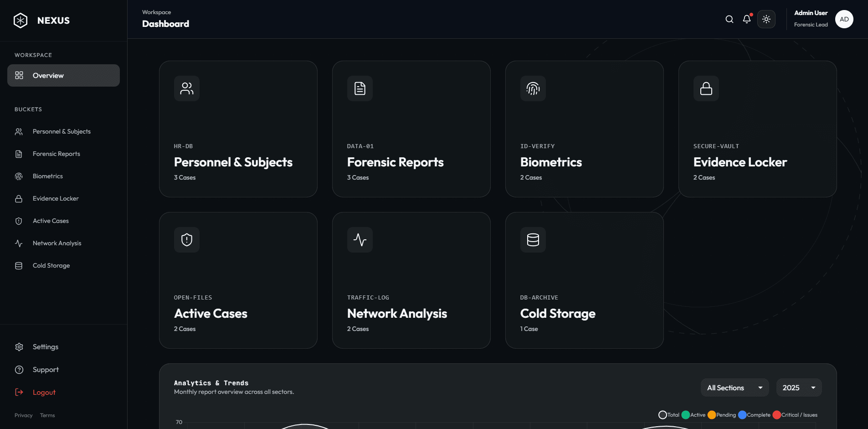Switch to the Overview workspace section

(48, 75)
